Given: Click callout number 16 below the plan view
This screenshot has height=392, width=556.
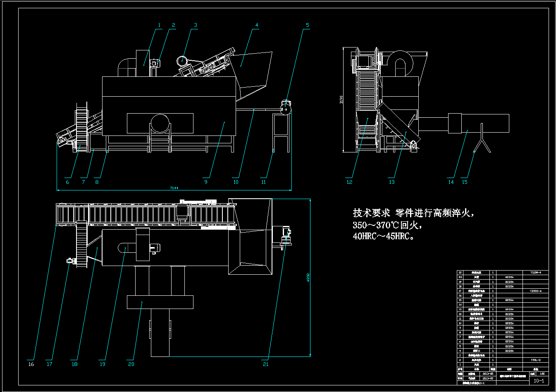Looking at the screenshot, I should point(31,364).
